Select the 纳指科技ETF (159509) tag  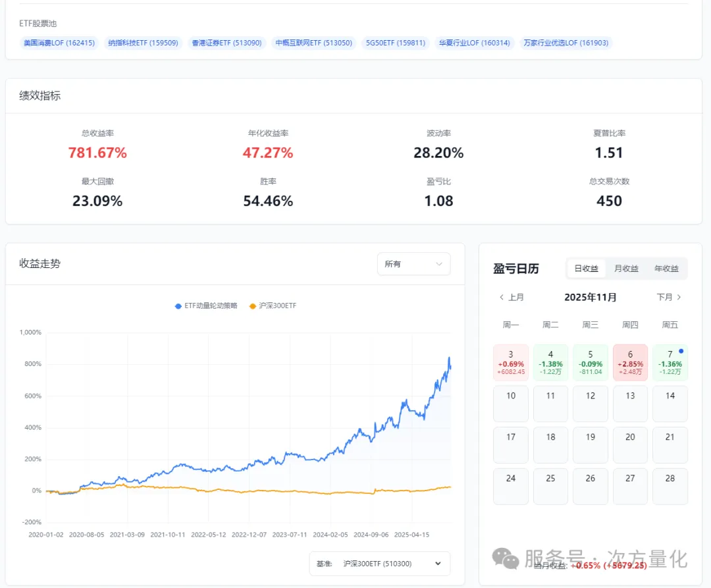pyautogui.click(x=143, y=43)
